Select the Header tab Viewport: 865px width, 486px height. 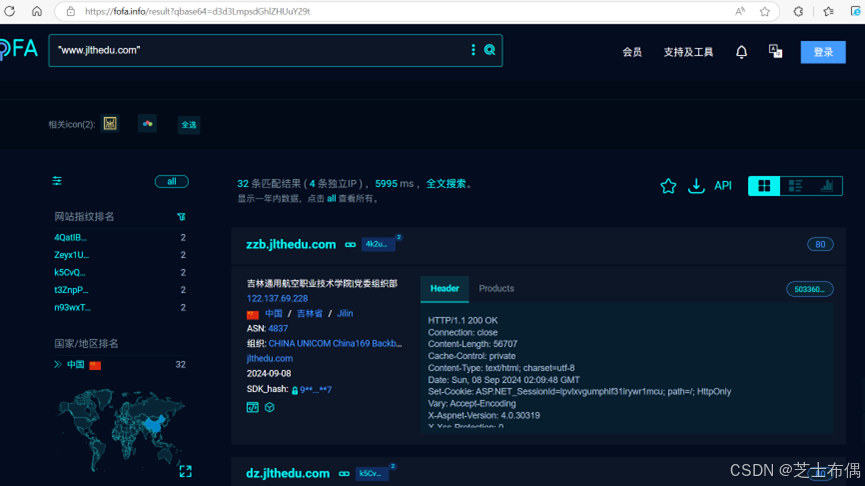[x=445, y=289]
